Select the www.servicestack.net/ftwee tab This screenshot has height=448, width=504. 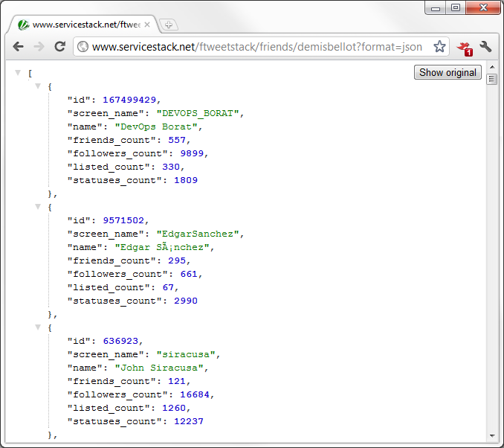coord(83,25)
